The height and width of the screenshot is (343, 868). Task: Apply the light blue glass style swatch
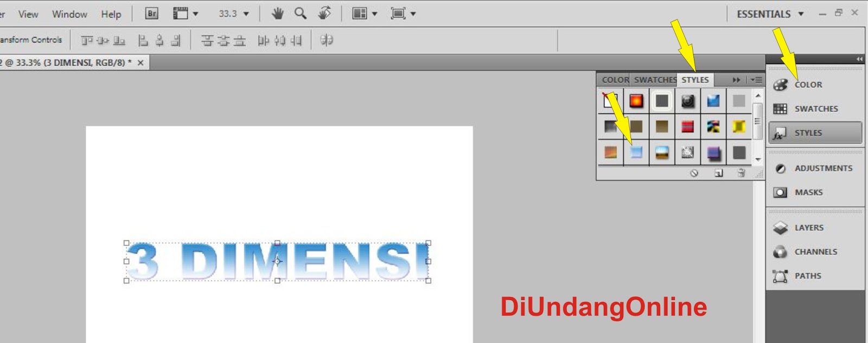(x=636, y=153)
